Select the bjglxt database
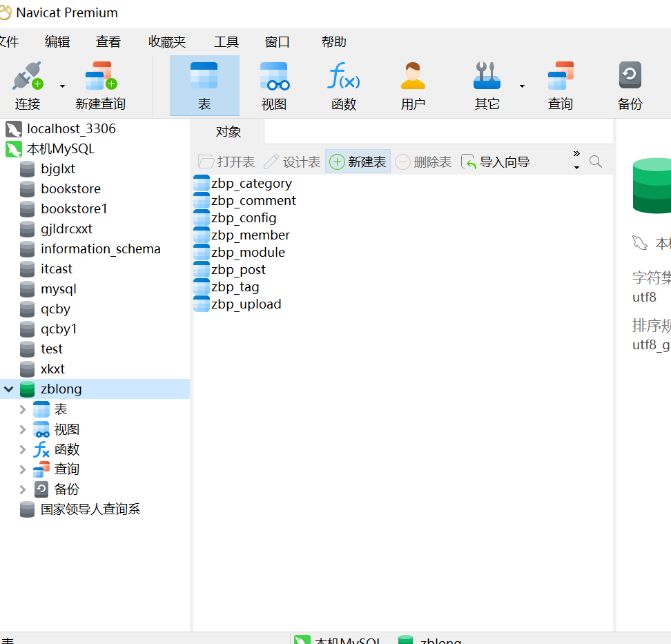 pyautogui.click(x=58, y=168)
